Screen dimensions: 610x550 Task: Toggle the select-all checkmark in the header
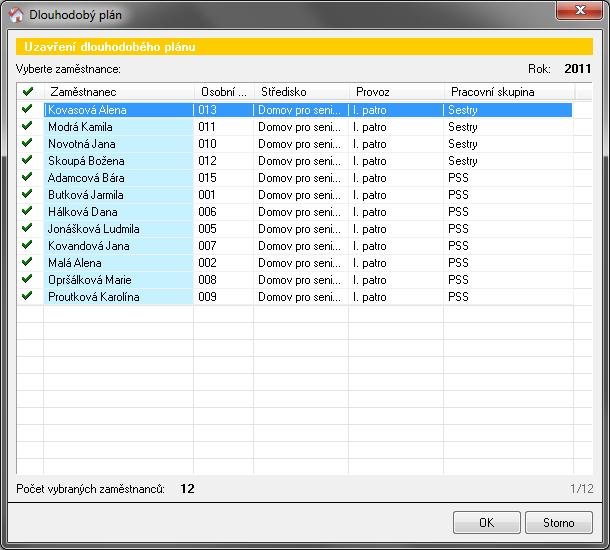28,92
